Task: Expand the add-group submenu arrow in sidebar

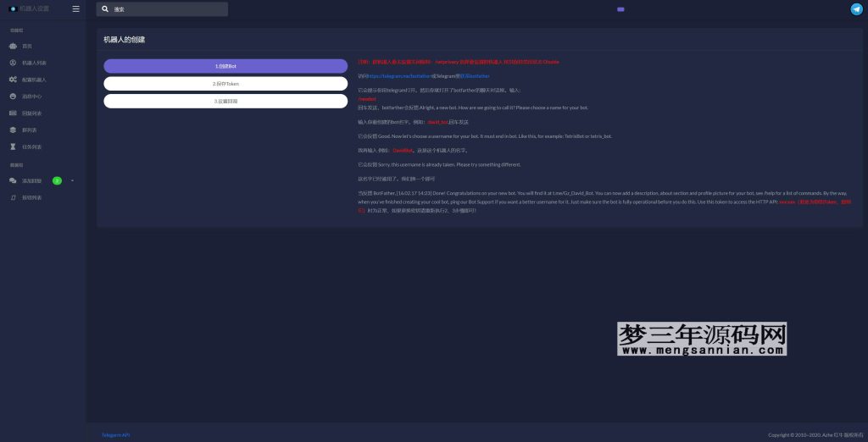Action: tap(72, 180)
